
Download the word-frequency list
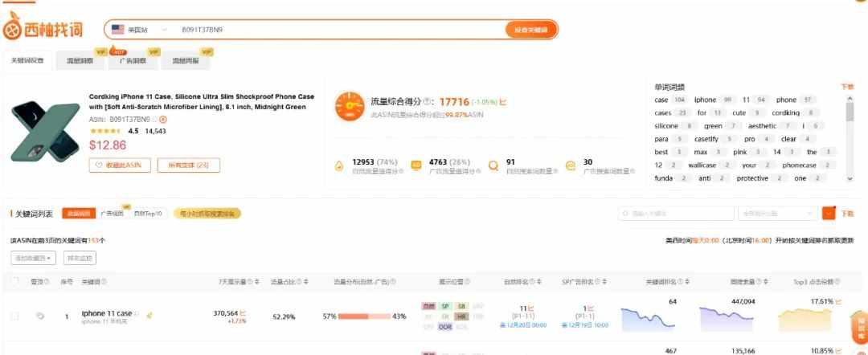(847, 87)
